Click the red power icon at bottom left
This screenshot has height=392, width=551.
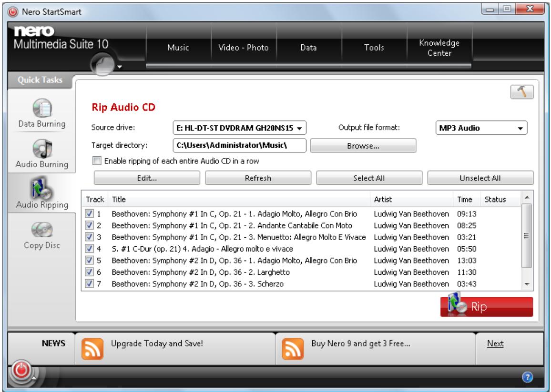click(x=20, y=370)
